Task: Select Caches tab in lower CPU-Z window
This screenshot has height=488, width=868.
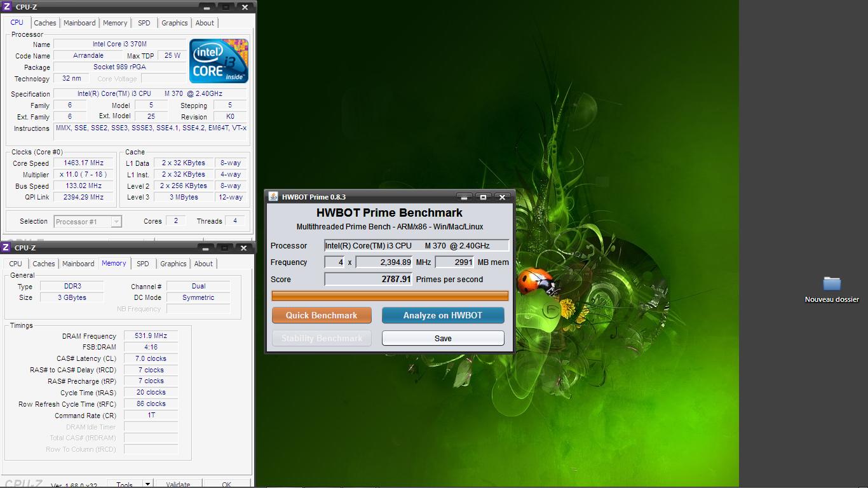Action: 43,264
